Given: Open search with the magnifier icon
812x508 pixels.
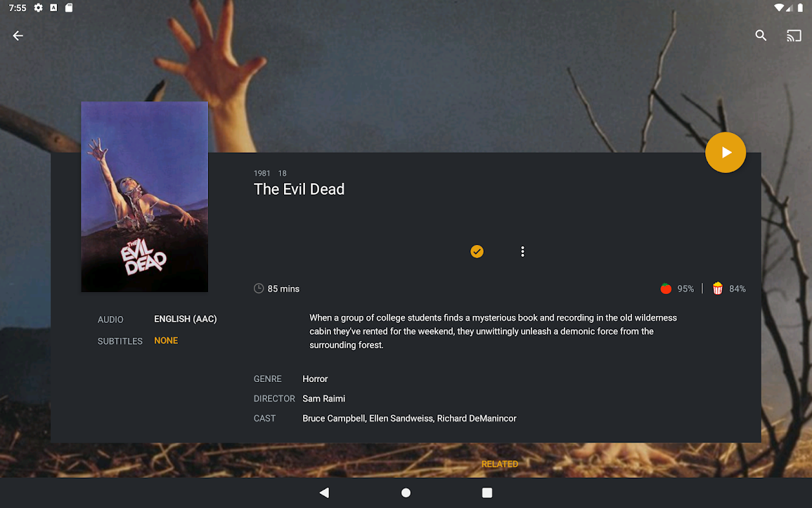Looking at the screenshot, I should [x=761, y=35].
